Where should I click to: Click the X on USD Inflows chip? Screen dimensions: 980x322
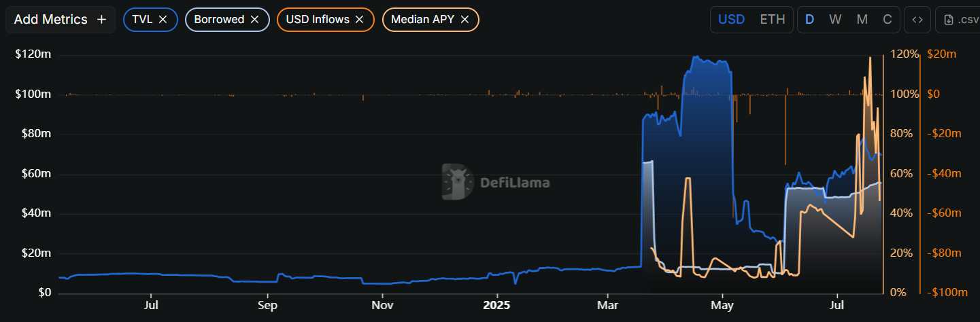[x=360, y=20]
